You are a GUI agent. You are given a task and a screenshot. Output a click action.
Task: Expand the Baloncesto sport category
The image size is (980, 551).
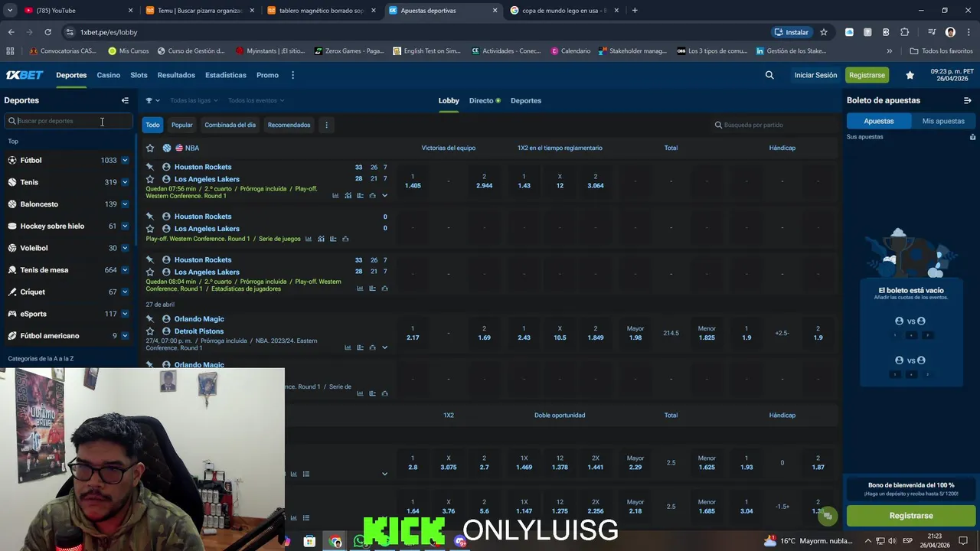tap(125, 204)
